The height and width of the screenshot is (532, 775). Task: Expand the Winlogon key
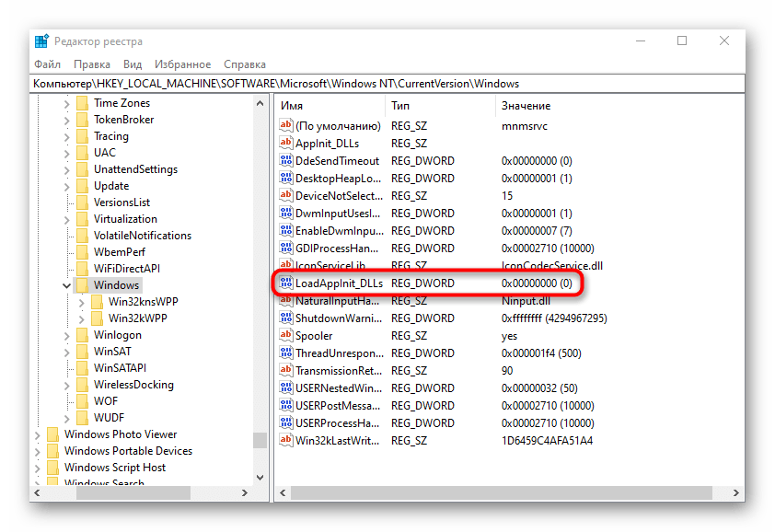click(66, 336)
